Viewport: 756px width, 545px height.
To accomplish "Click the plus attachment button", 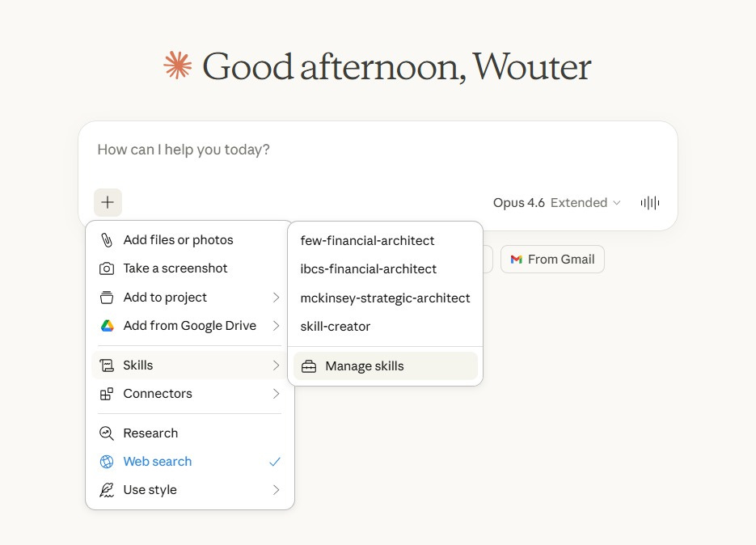I will [x=108, y=202].
